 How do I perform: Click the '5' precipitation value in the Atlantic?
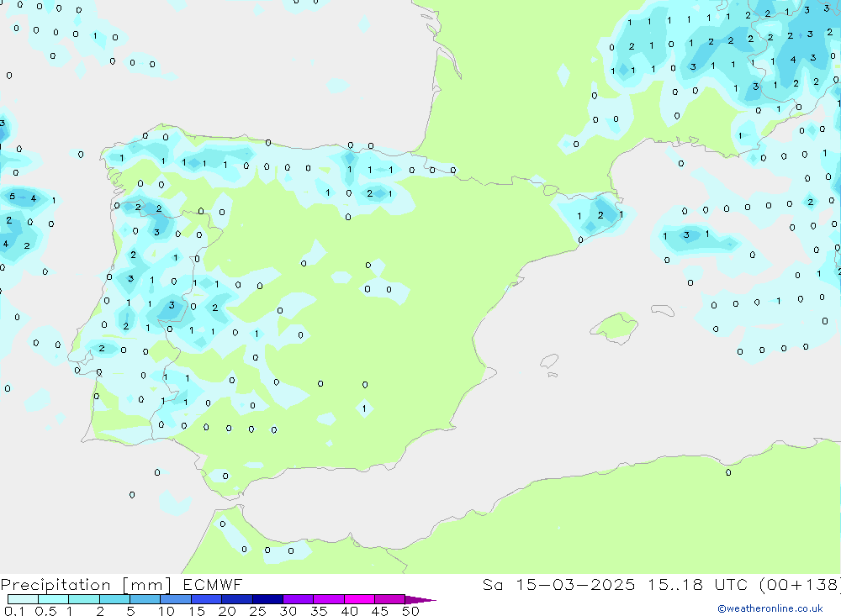point(13,197)
